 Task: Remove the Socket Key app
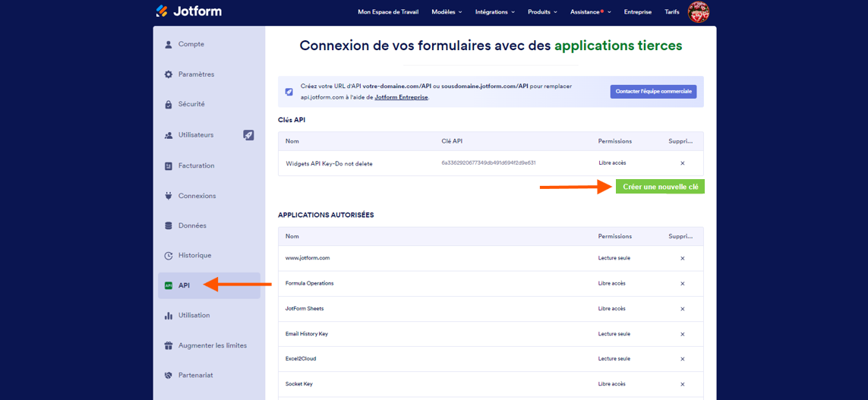click(682, 384)
